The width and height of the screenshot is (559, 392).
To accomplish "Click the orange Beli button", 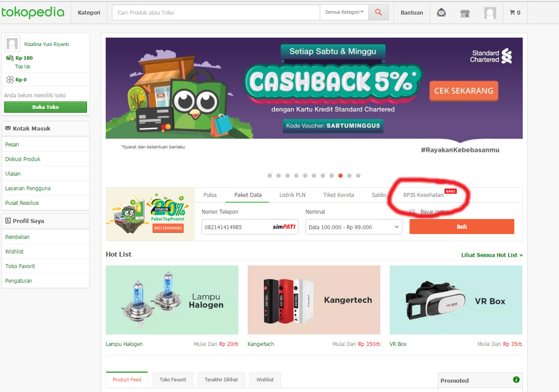I will coord(462,227).
